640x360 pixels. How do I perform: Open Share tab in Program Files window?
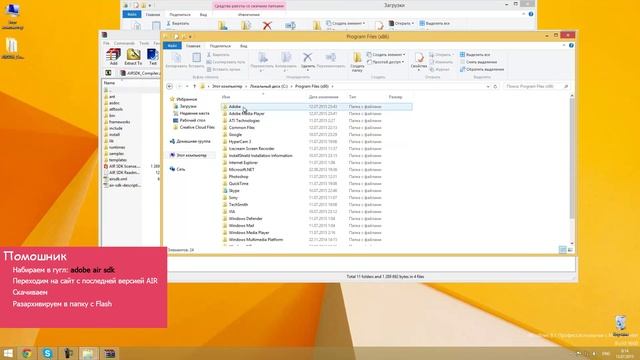tap(220, 46)
